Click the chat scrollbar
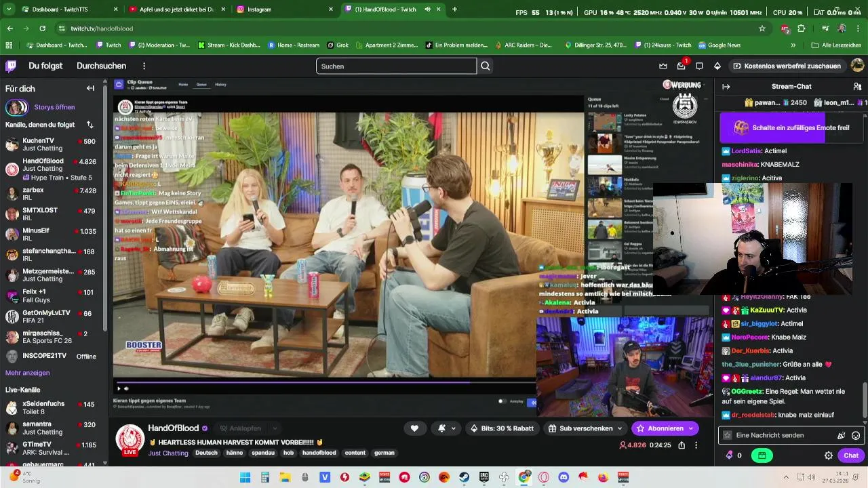868x488 pixels. [x=864, y=400]
